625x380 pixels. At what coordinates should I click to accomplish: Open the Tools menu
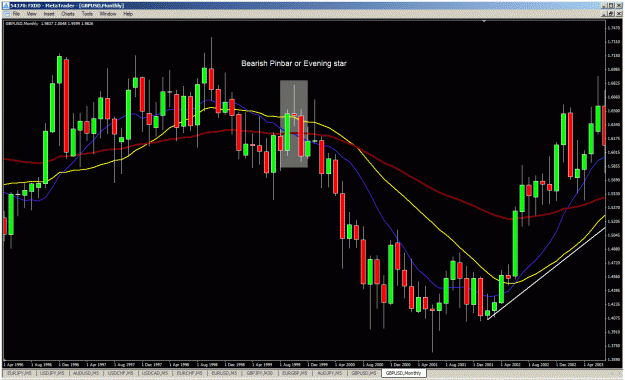(x=87, y=14)
